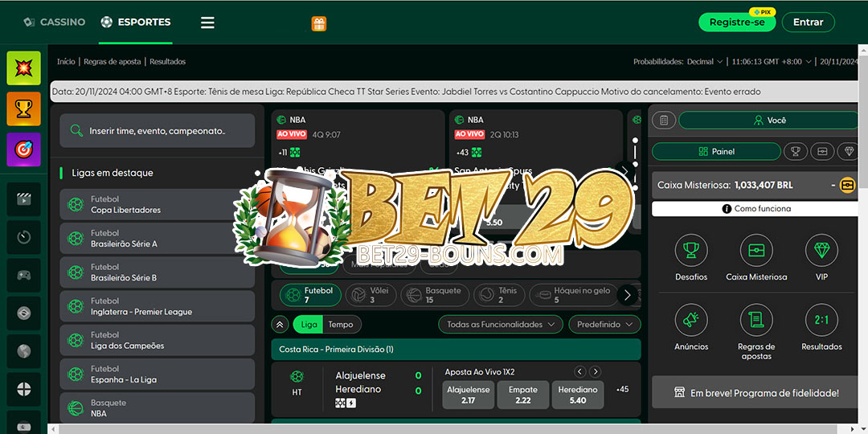Click the search magnifier icon

point(76,131)
